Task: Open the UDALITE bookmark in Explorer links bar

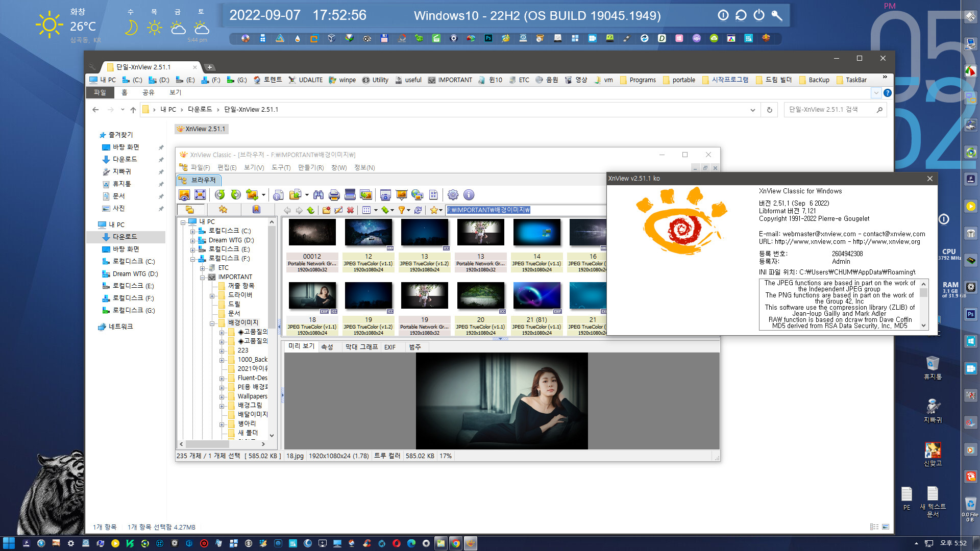Action: (306, 80)
